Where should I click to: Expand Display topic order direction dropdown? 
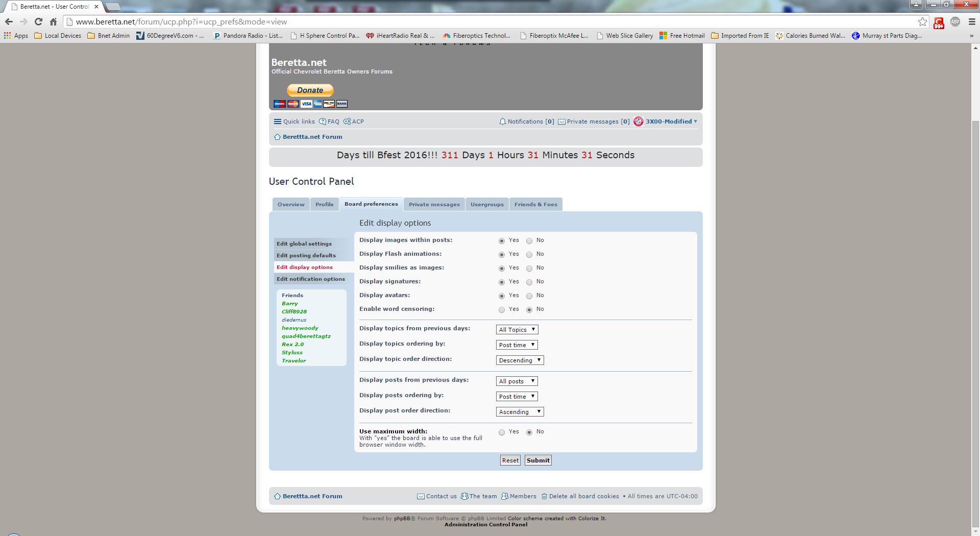click(x=520, y=360)
